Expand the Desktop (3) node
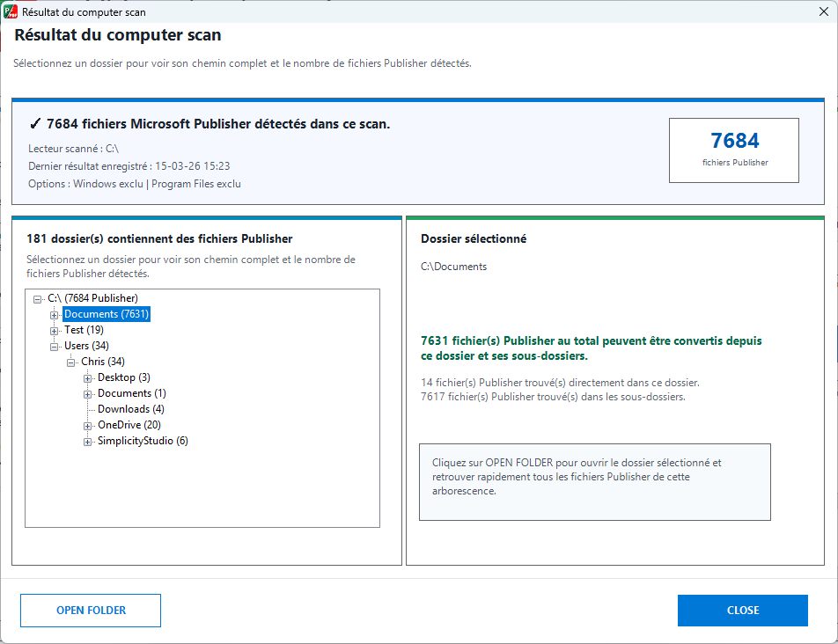 point(87,378)
